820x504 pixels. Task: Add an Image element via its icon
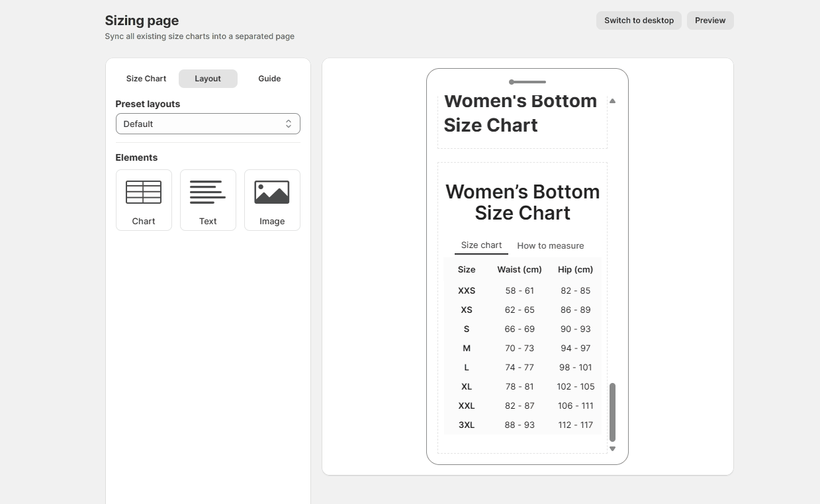(x=272, y=192)
